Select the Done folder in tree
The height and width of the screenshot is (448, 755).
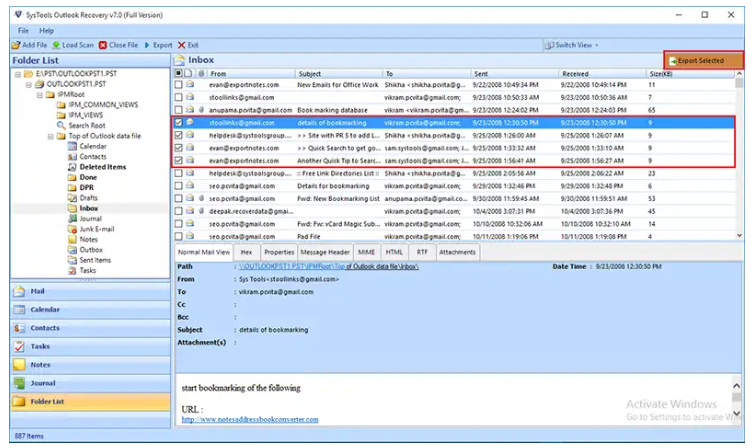tap(82, 178)
